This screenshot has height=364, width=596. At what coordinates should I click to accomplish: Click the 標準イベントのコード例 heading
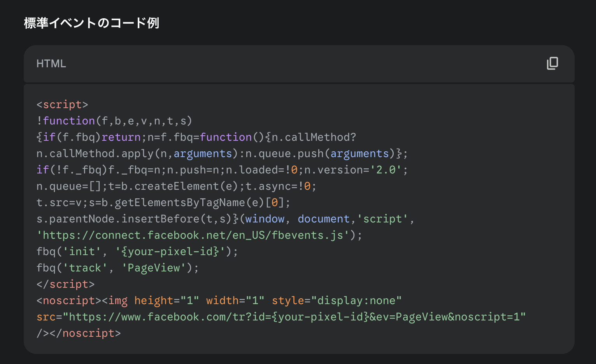91,23
